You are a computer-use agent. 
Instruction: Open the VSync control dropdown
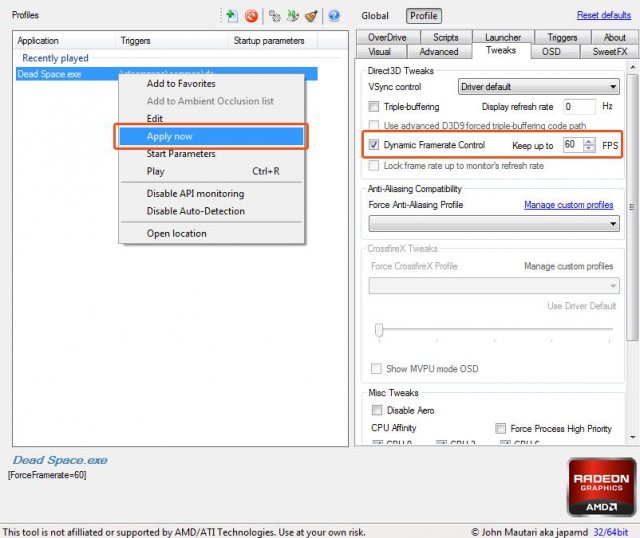[x=539, y=87]
